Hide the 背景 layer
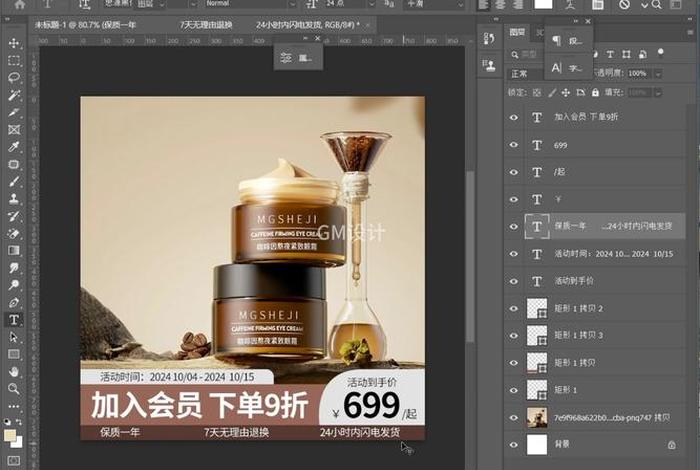 coord(514,443)
